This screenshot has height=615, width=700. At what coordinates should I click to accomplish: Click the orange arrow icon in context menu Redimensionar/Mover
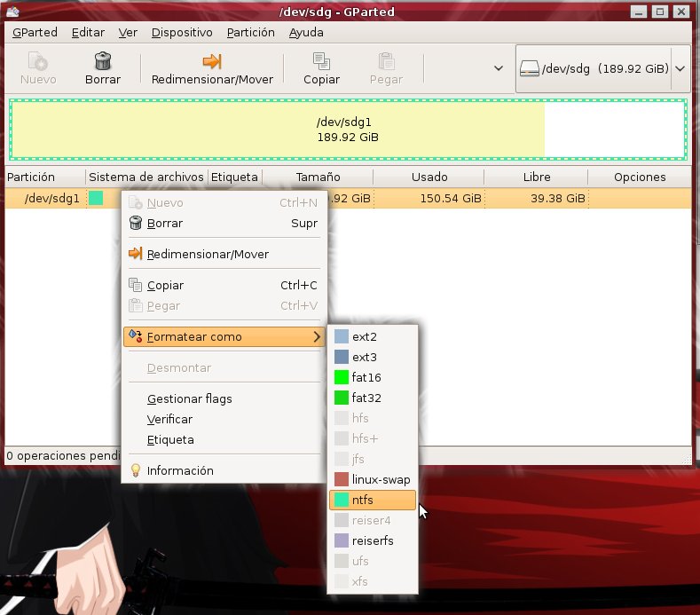(135, 254)
